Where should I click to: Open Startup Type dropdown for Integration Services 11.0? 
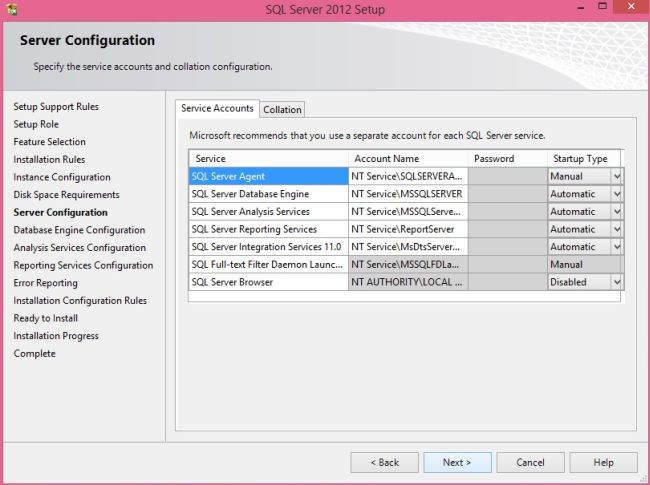coord(617,247)
